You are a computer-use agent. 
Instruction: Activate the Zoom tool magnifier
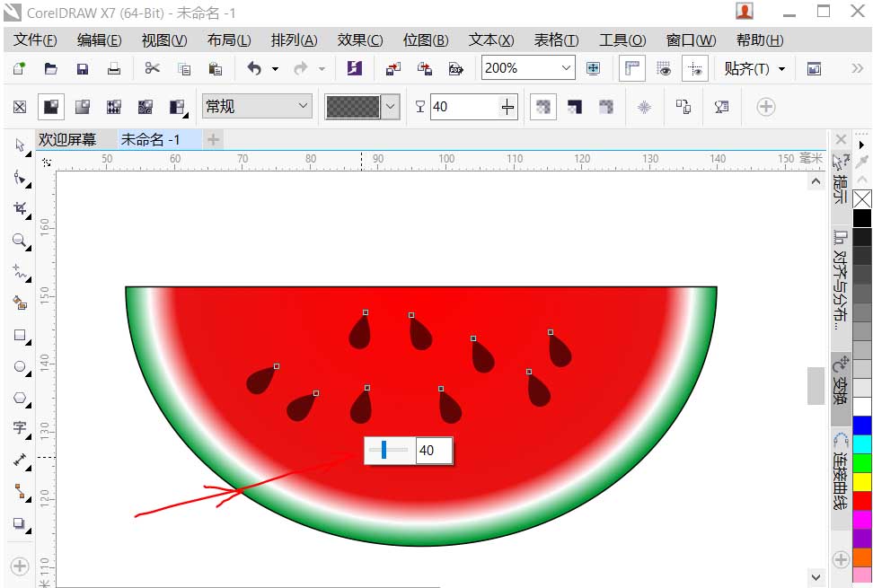[20, 241]
